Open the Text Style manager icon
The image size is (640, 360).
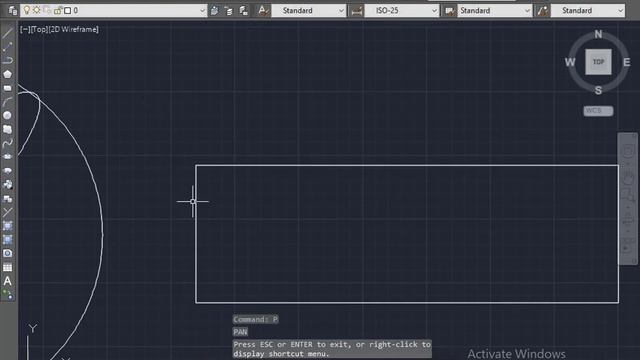tap(263, 11)
